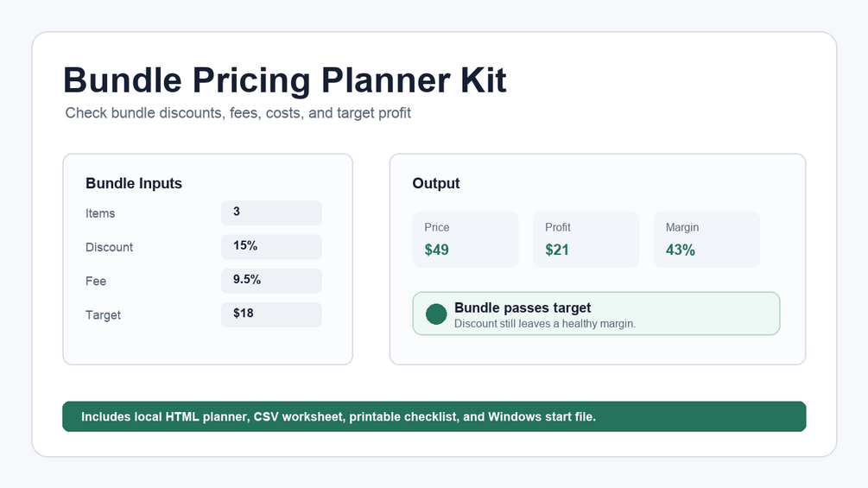Click the Bundle passes target banner
Image resolution: width=868 pixels, height=488 pixels.
pos(596,314)
